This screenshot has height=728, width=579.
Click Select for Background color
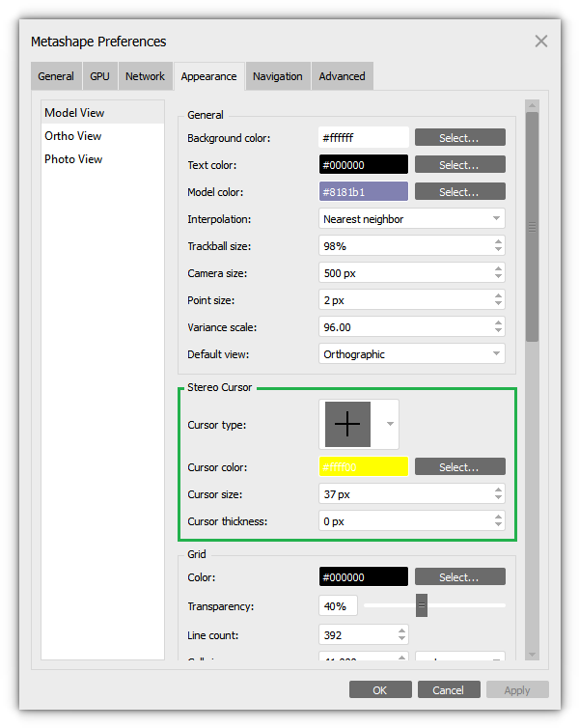[459, 138]
